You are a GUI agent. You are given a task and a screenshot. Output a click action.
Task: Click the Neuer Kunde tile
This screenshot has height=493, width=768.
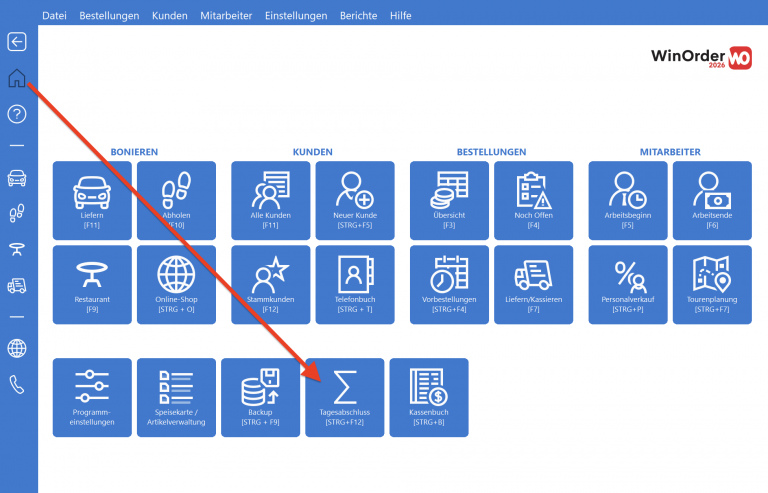355,200
